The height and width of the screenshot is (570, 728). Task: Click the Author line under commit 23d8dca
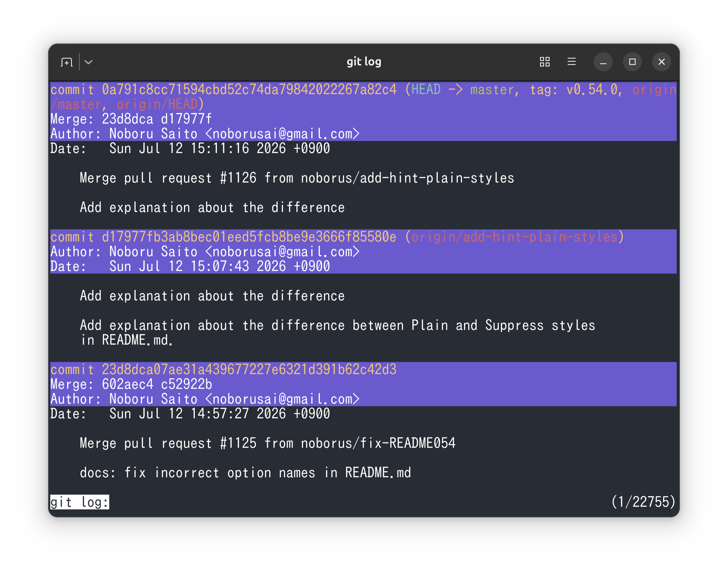[x=205, y=399]
